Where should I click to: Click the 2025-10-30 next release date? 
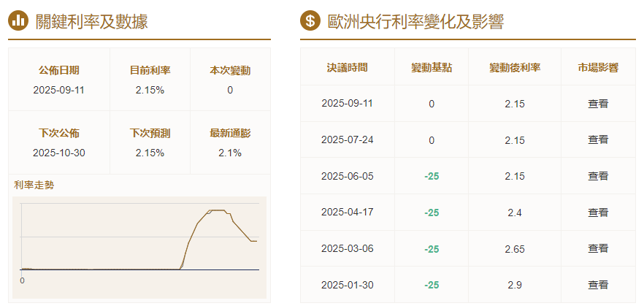pos(58,153)
